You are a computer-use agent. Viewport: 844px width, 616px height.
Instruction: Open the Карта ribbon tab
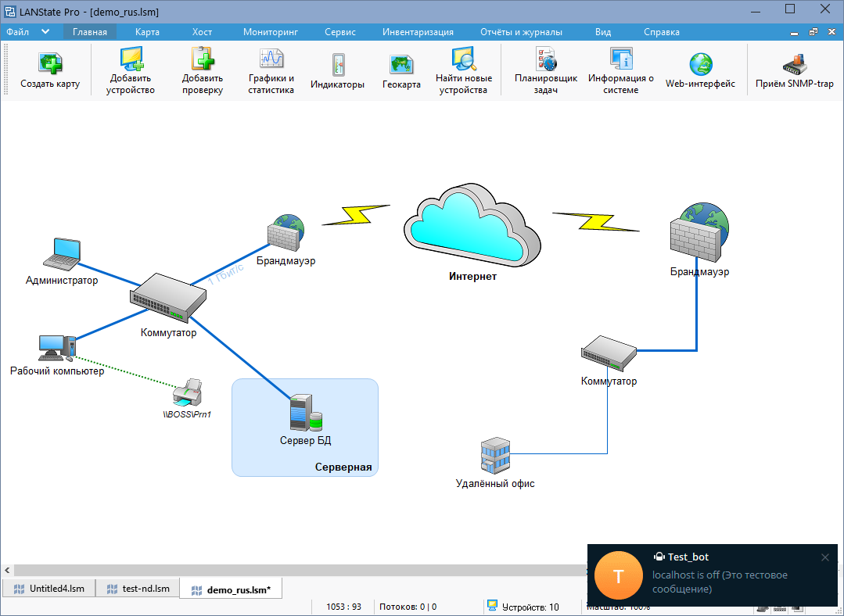click(148, 32)
